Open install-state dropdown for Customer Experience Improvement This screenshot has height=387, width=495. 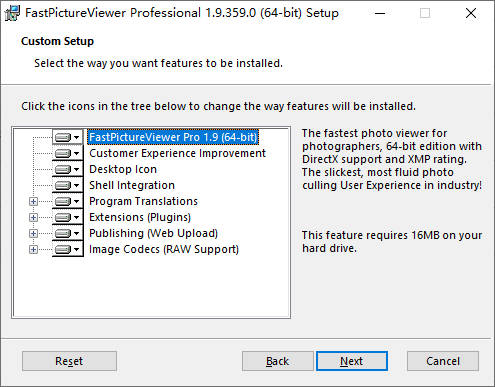68,153
